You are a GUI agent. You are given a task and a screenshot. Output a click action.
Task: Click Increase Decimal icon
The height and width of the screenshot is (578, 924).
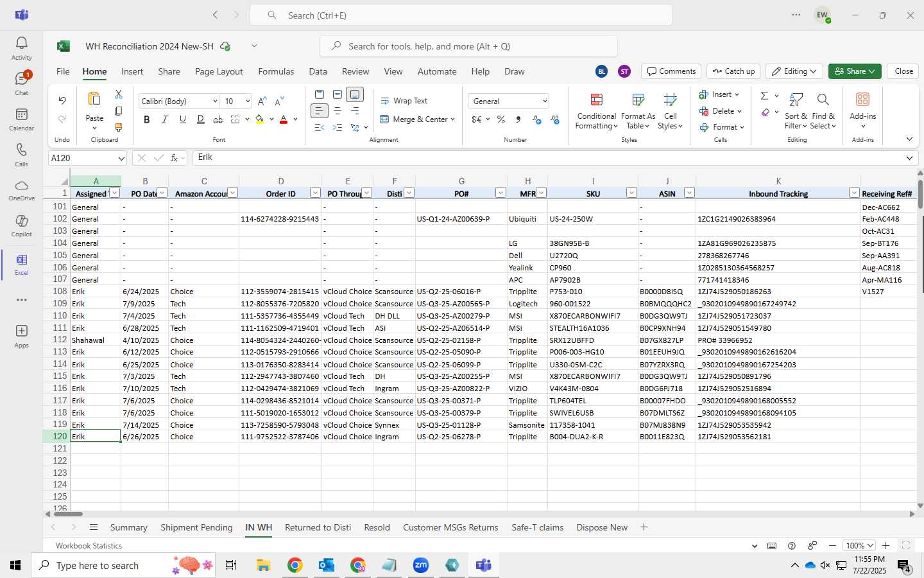(537, 119)
